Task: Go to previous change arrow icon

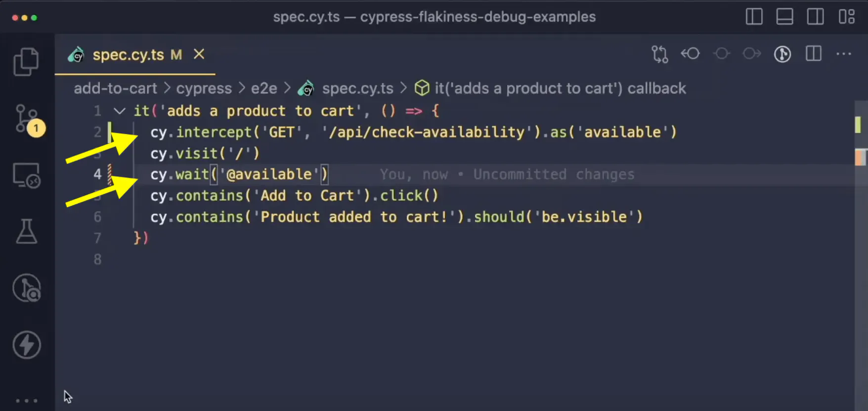Action: click(690, 54)
